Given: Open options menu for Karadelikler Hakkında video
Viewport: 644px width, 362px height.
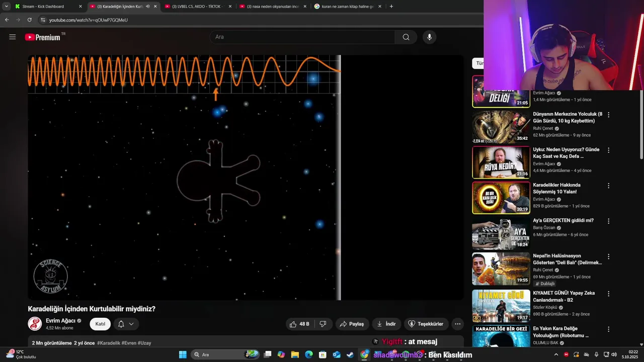Looking at the screenshot, I should (608, 186).
